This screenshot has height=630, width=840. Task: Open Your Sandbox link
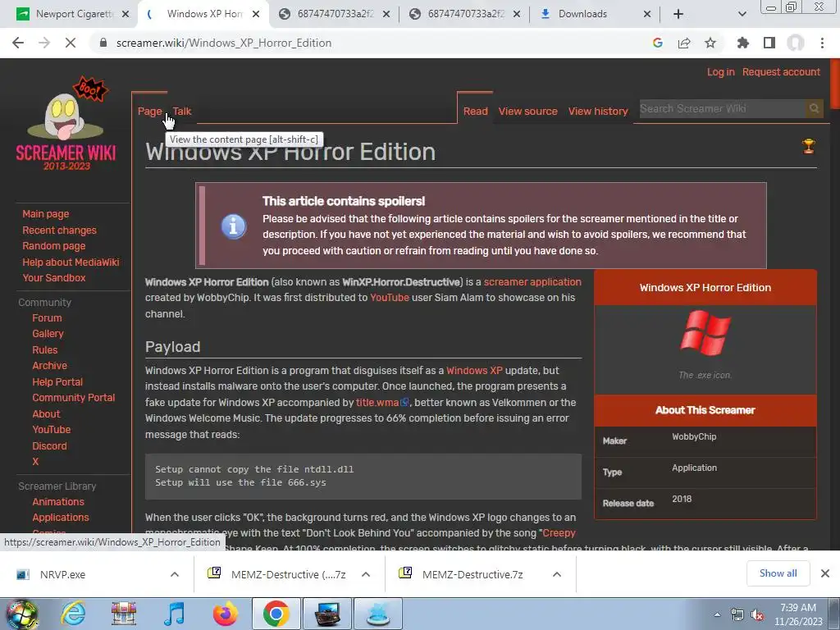pyautogui.click(x=53, y=277)
